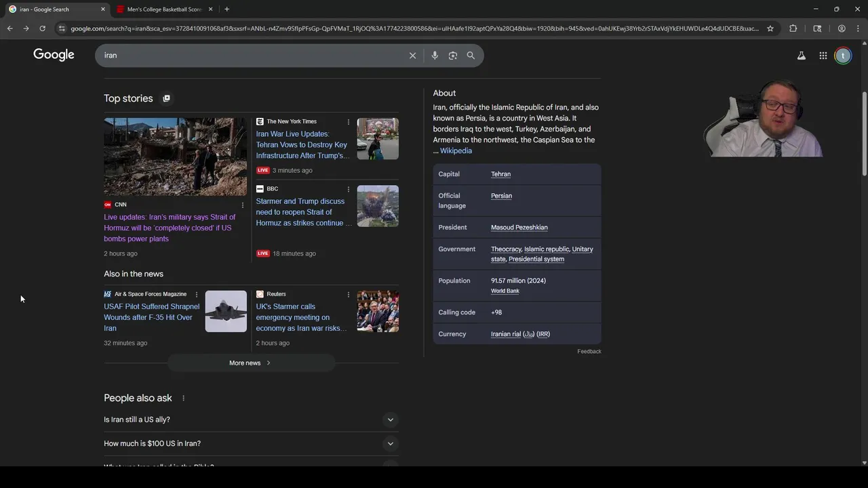Open the Chrome extensions puzzle icon
The height and width of the screenshot is (488, 868).
[793, 28]
